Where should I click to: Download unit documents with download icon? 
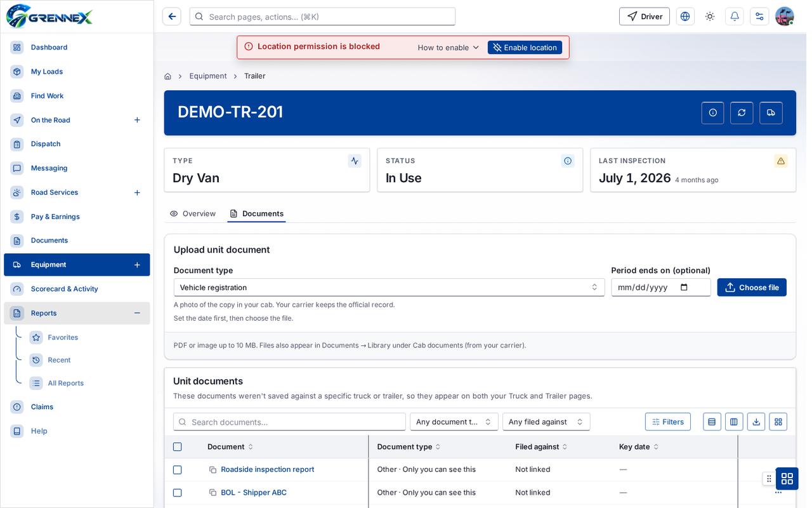click(756, 422)
